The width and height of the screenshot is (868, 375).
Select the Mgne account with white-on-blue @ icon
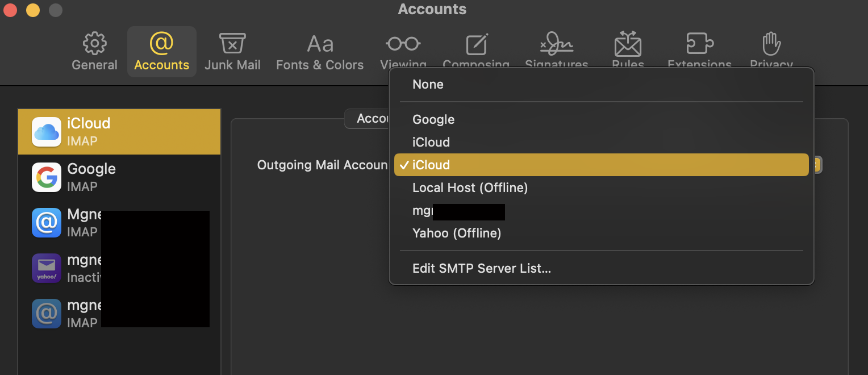pyautogui.click(x=119, y=223)
